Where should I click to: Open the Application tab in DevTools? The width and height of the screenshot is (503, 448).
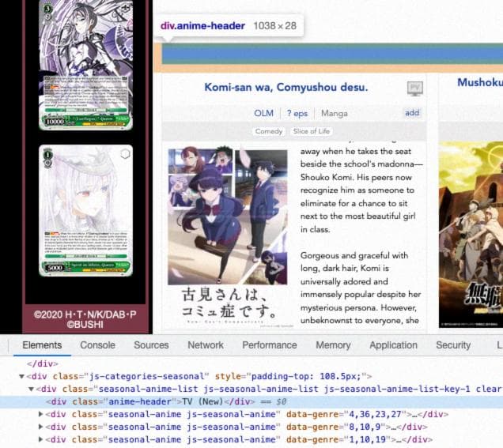click(x=393, y=345)
